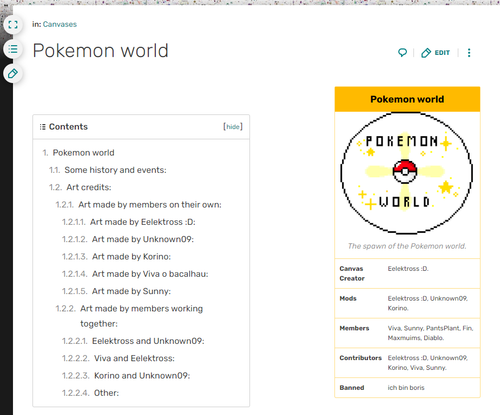Click the ich bin boris banned value
Image resolution: width=500 pixels, height=415 pixels.
click(x=406, y=388)
